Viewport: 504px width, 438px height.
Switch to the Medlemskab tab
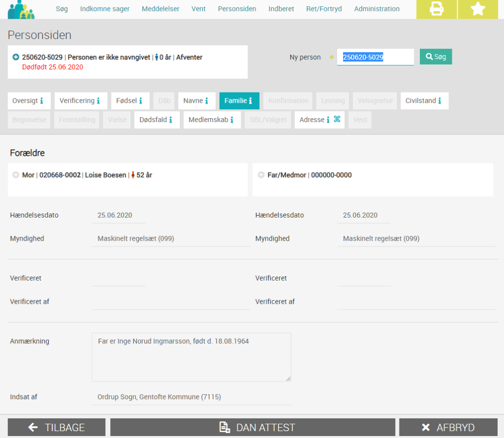[212, 120]
